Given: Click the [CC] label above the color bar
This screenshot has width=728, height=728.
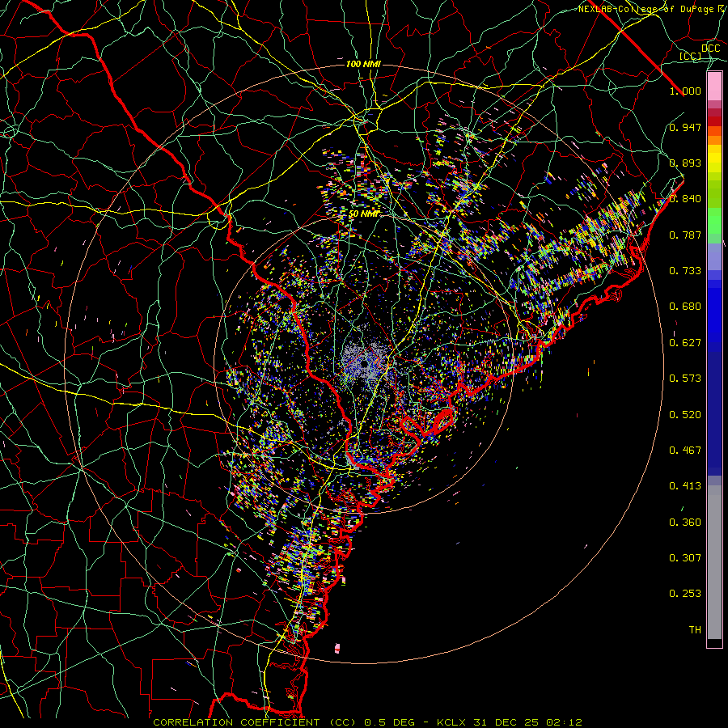Looking at the screenshot, I should tap(691, 57).
